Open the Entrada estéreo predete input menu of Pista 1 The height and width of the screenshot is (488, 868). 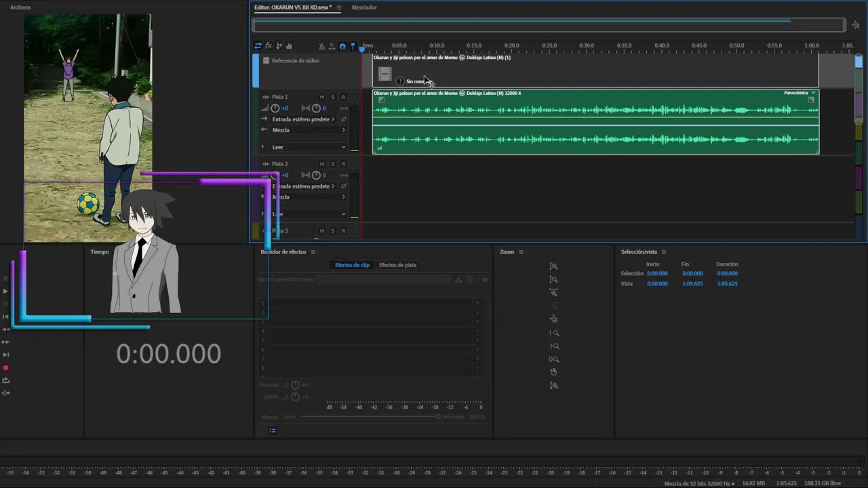click(303, 119)
